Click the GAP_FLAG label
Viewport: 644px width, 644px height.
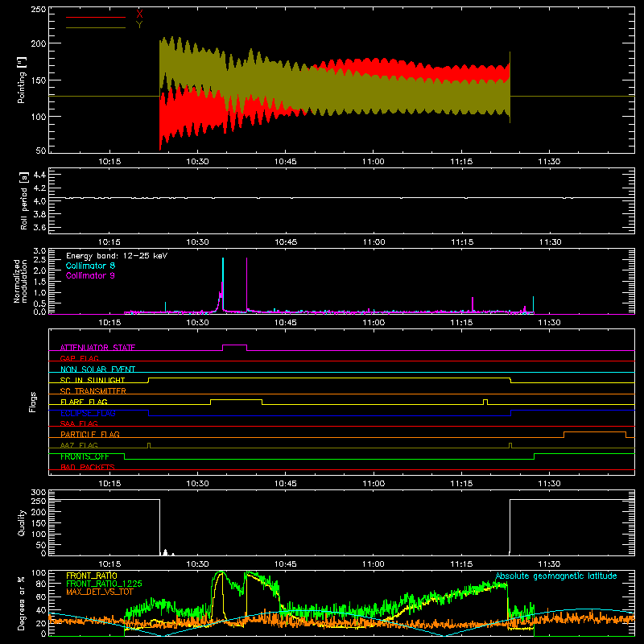click(79, 358)
